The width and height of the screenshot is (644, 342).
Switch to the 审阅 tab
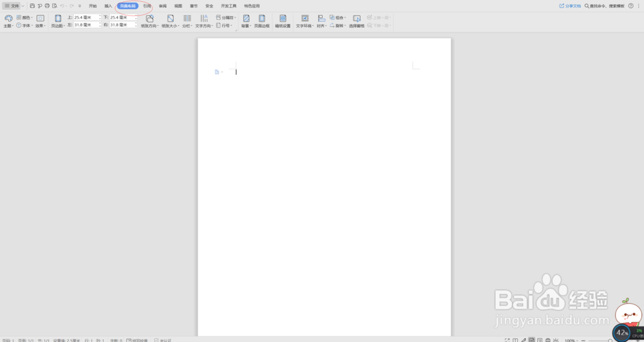pyautogui.click(x=163, y=6)
